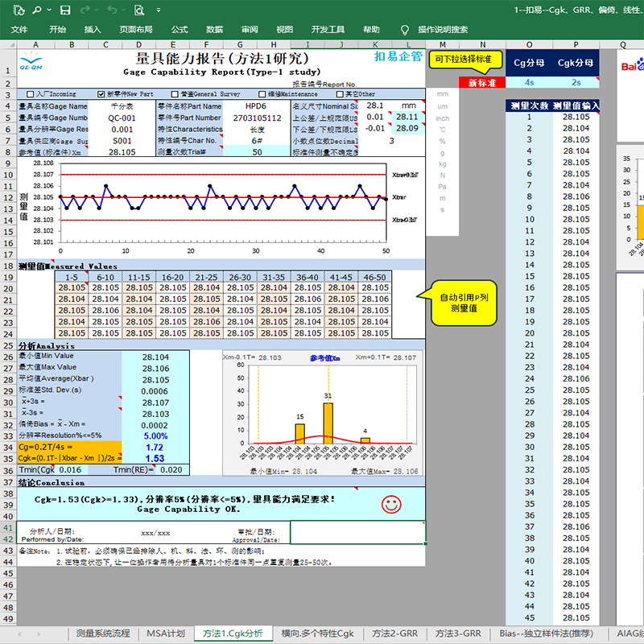Screen dimensions: 644x644
Task: Click the 扣易企管 link text
Action: click(398, 56)
